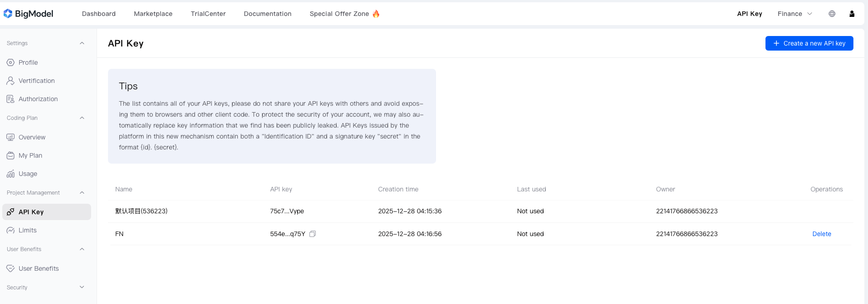Open the User Benefits page

pos(39,268)
